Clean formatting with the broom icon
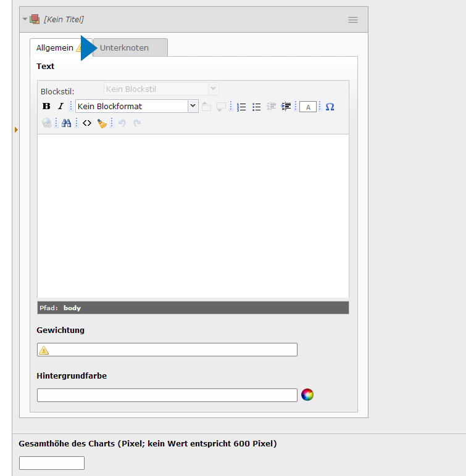Viewport: 466px width, 476px height. pyautogui.click(x=102, y=123)
